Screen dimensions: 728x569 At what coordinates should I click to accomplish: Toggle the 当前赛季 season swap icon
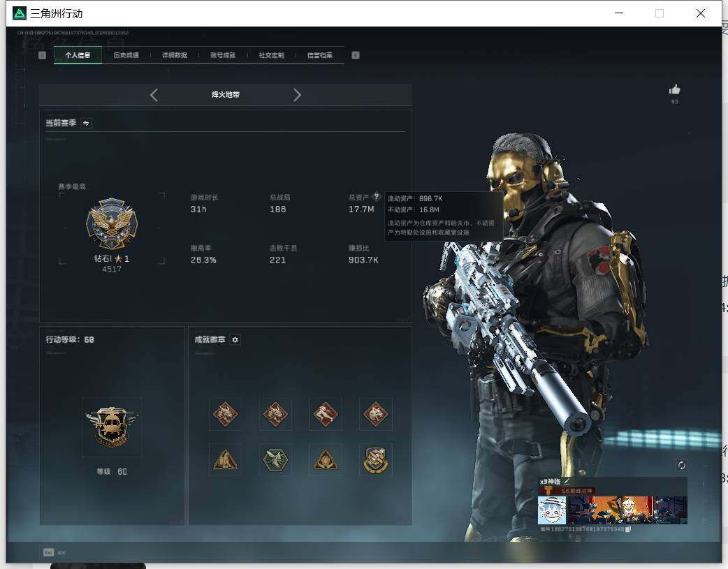pyautogui.click(x=86, y=123)
